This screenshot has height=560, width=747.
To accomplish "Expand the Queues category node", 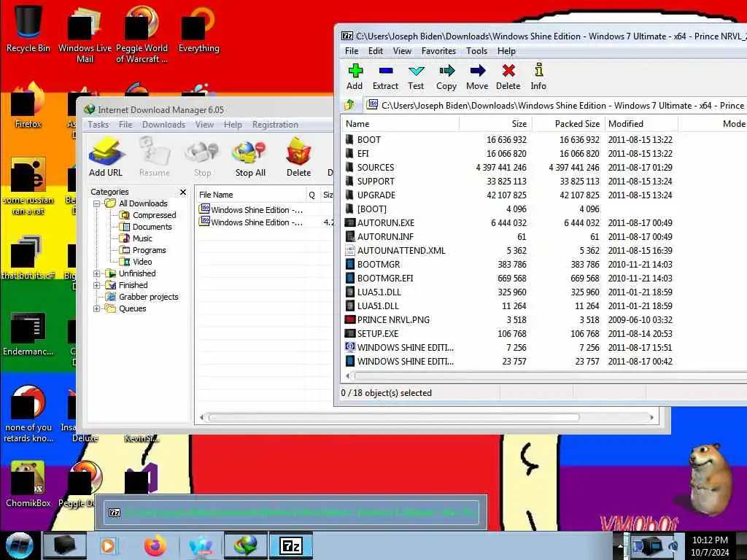I will (97, 308).
